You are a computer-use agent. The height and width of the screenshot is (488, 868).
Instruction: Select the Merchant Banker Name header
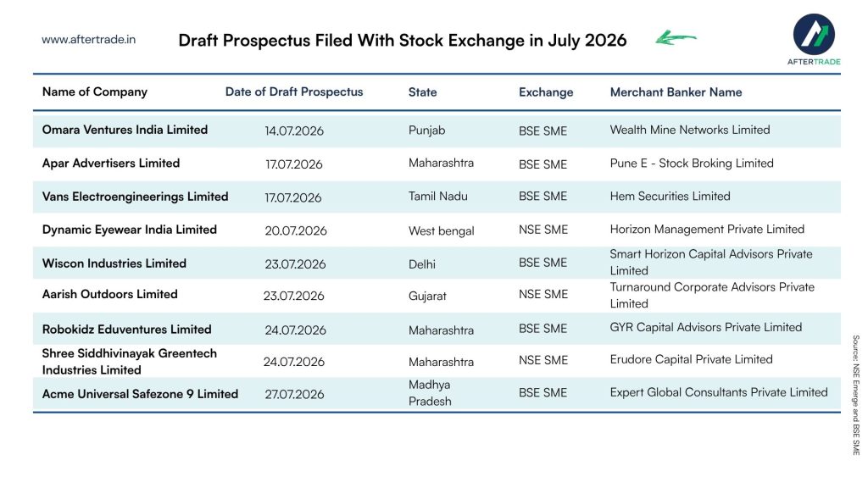pyautogui.click(x=676, y=92)
